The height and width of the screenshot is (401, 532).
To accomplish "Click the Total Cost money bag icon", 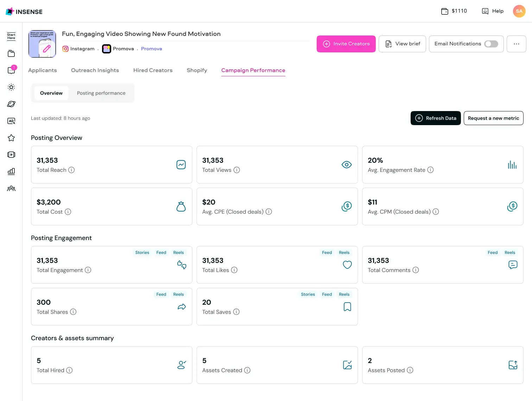I will point(181,207).
